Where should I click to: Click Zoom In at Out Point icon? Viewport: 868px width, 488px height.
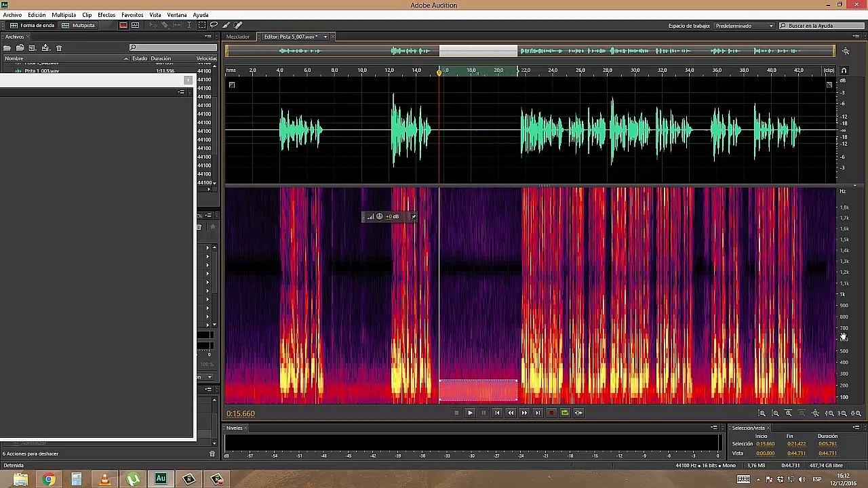[x=843, y=413]
